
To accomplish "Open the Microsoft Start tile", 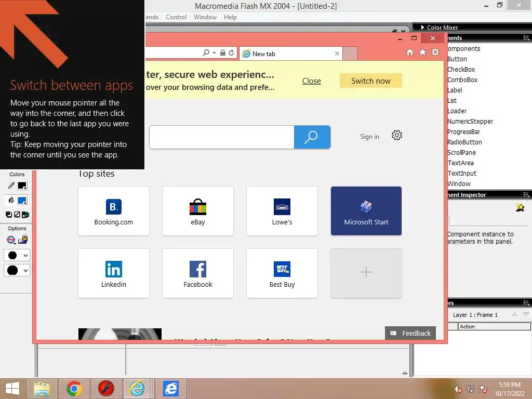I will click(366, 211).
